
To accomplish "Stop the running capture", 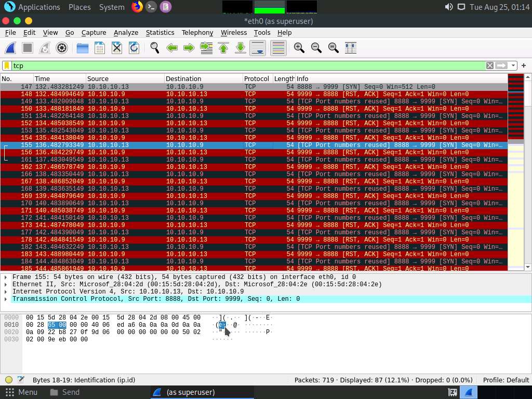I will tap(28, 48).
